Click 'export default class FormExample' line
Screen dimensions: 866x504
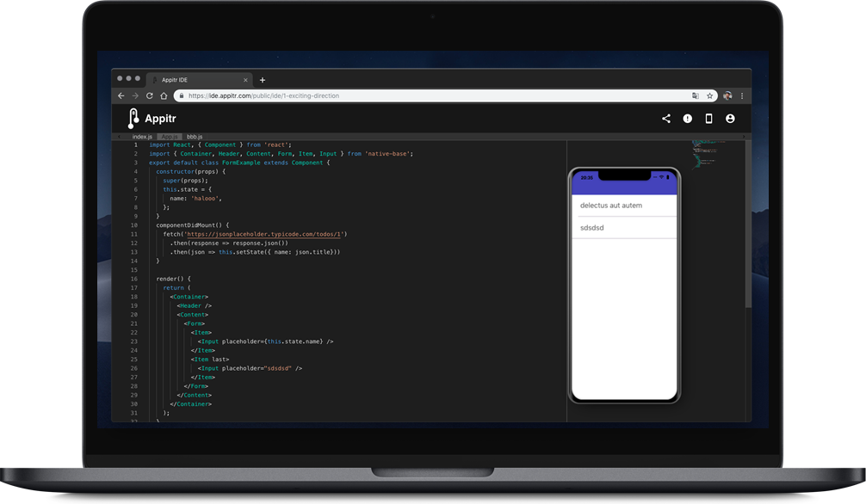[239, 163]
